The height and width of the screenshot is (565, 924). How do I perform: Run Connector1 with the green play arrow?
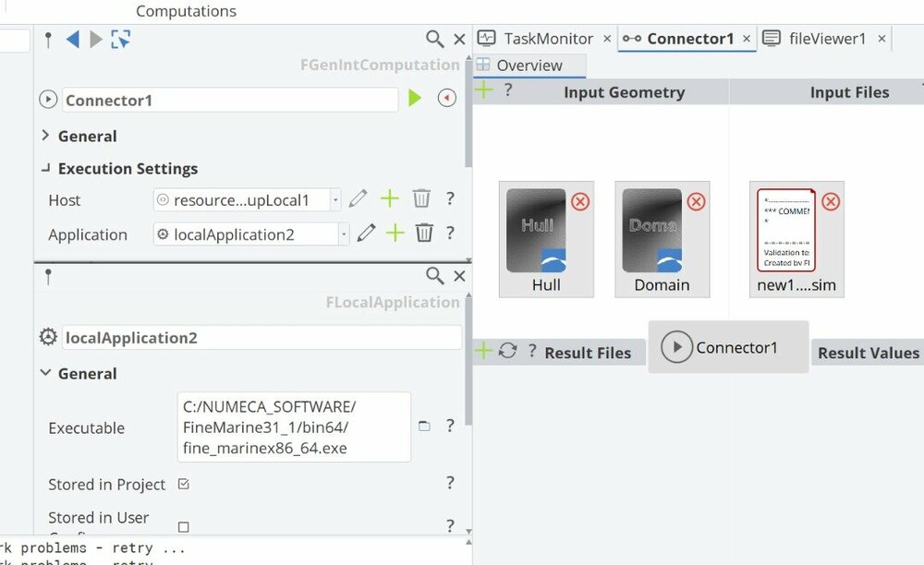(415, 98)
